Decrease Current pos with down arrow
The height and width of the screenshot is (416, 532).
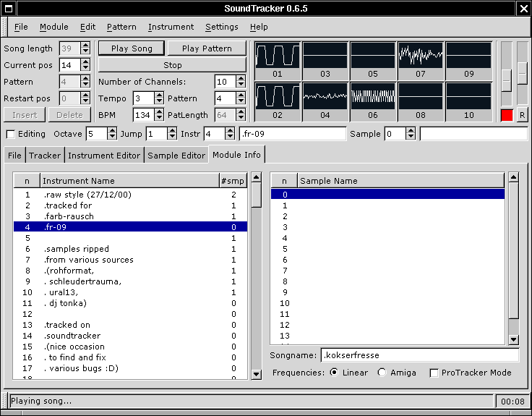pyautogui.click(x=85, y=68)
